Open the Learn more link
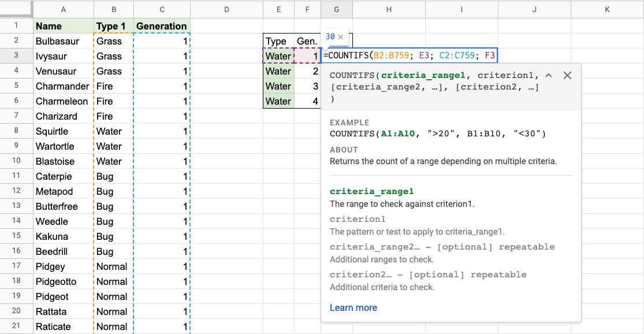The width and height of the screenshot is (644, 334). 353,308
